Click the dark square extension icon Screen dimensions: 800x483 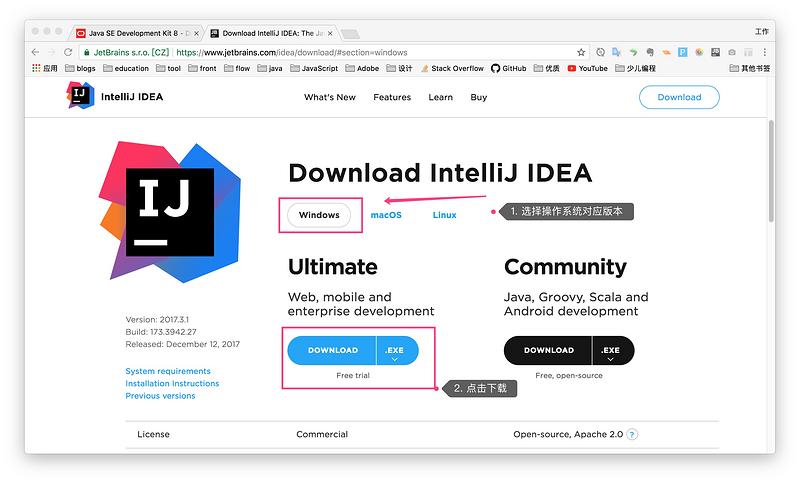(x=715, y=52)
